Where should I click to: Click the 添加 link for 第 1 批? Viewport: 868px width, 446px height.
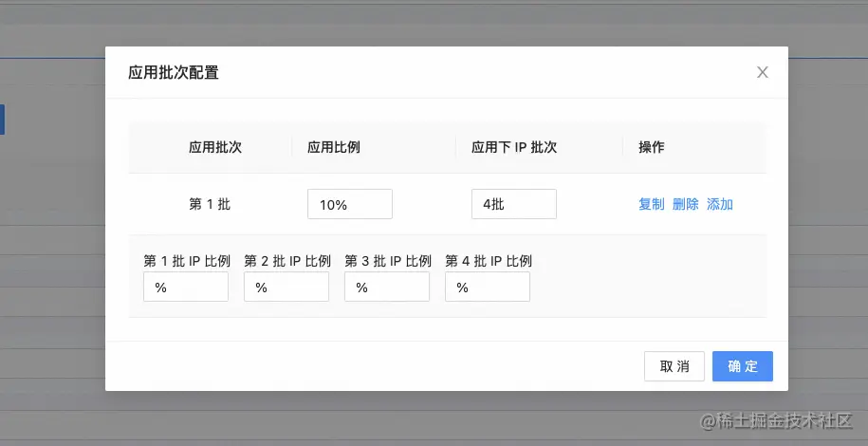[x=720, y=204]
